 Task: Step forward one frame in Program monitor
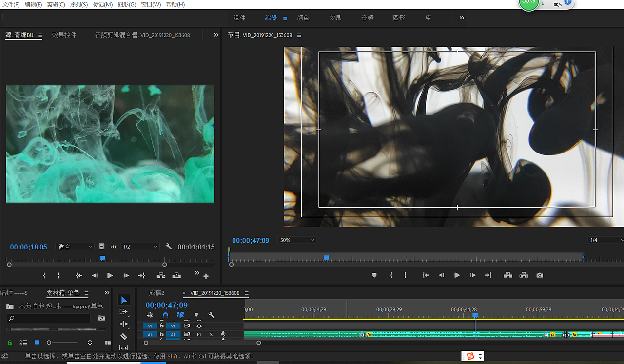(473, 275)
